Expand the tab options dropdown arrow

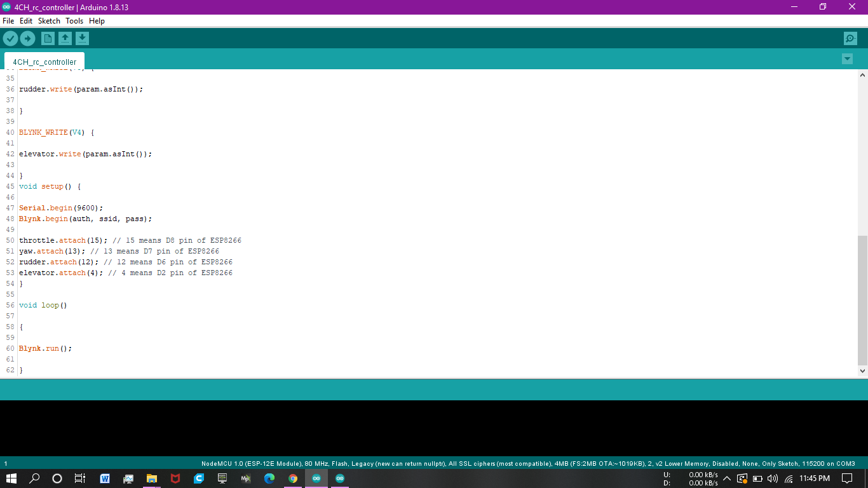847,59
